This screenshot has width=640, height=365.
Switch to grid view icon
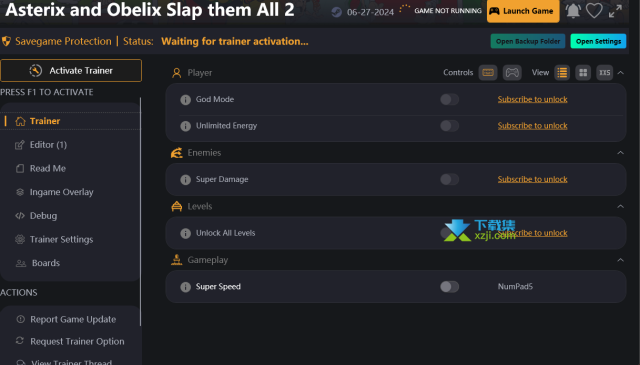[x=583, y=73]
